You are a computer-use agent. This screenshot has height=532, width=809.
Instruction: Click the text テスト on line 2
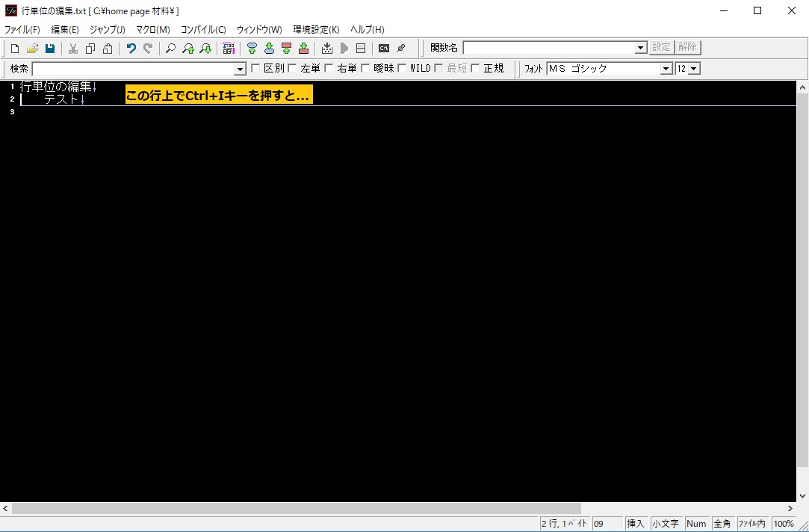[x=61, y=99]
